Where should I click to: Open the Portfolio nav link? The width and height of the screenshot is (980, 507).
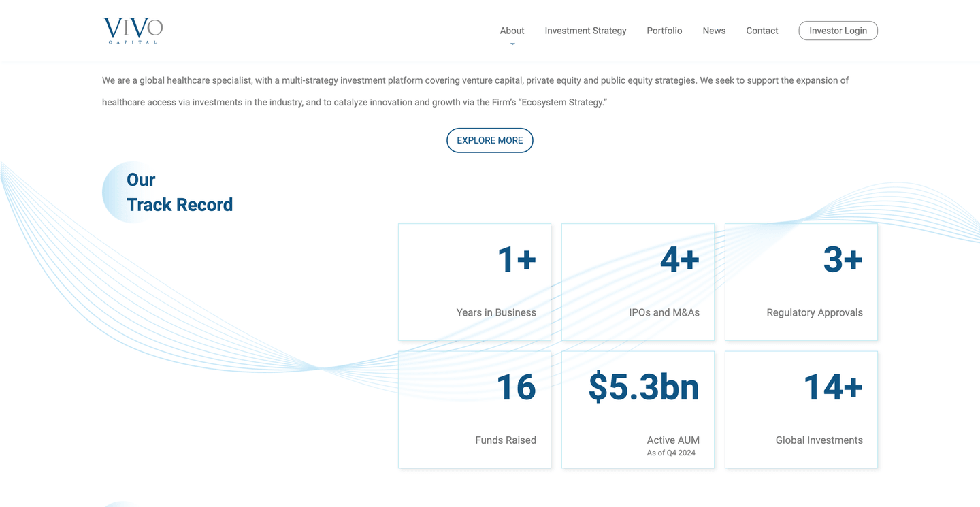tap(664, 31)
